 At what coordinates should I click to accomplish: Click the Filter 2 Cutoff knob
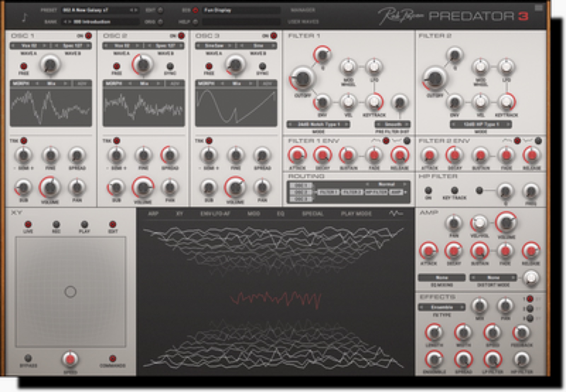point(435,78)
